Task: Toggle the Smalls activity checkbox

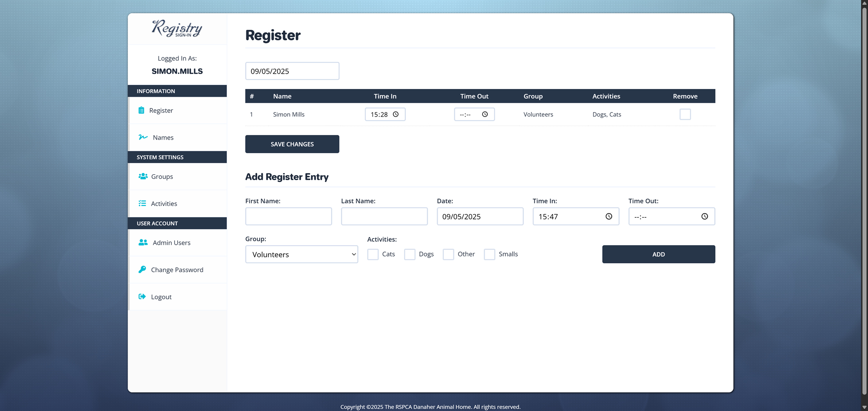Action: [x=489, y=254]
